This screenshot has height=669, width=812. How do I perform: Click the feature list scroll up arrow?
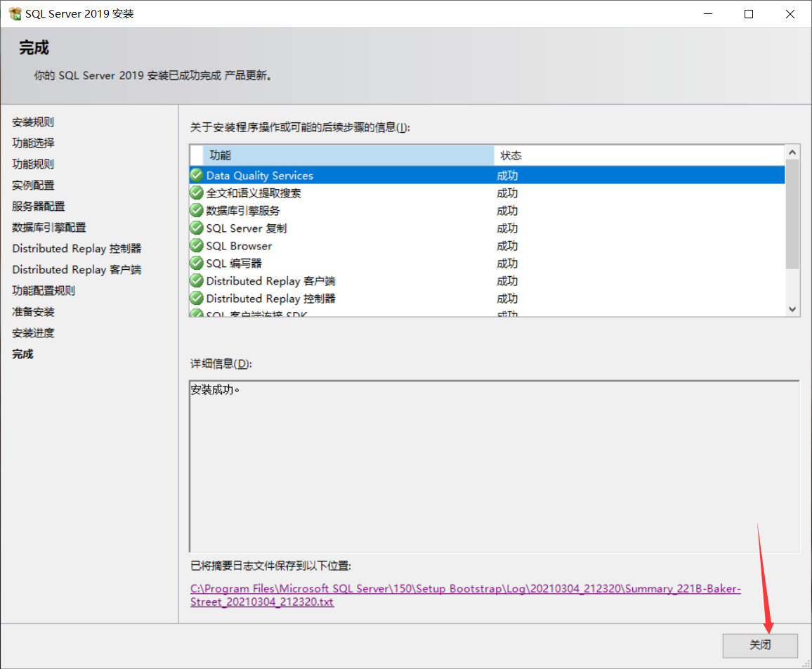792,152
